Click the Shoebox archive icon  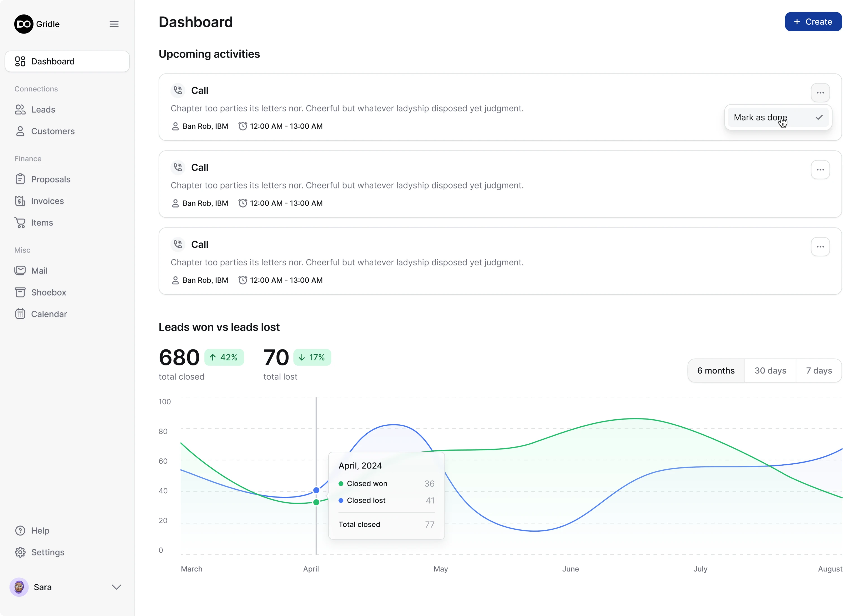point(20,292)
